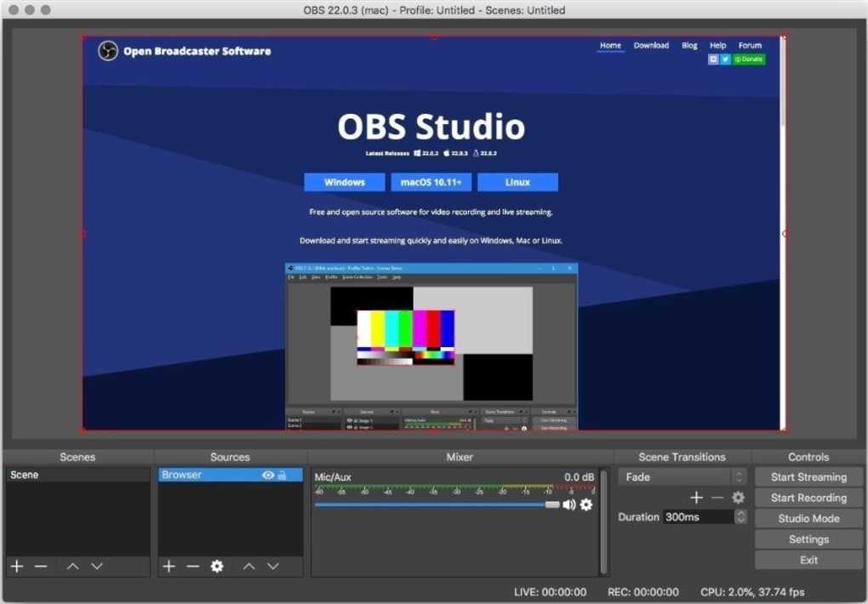Click Download link in preview
Viewport: 868px width, 604px height.
pyautogui.click(x=651, y=45)
